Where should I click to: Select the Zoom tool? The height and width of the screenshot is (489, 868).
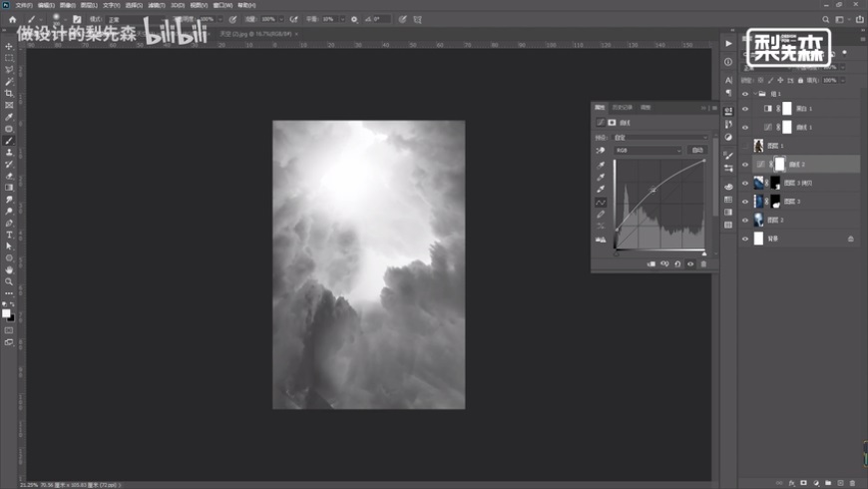[9, 281]
